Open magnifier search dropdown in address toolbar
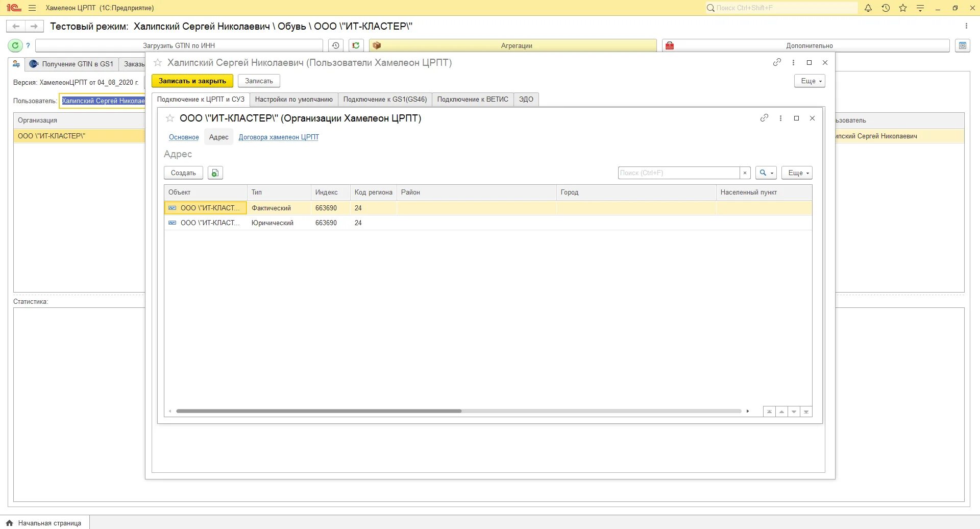Screen dimensions: 980x529 pos(766,173)
